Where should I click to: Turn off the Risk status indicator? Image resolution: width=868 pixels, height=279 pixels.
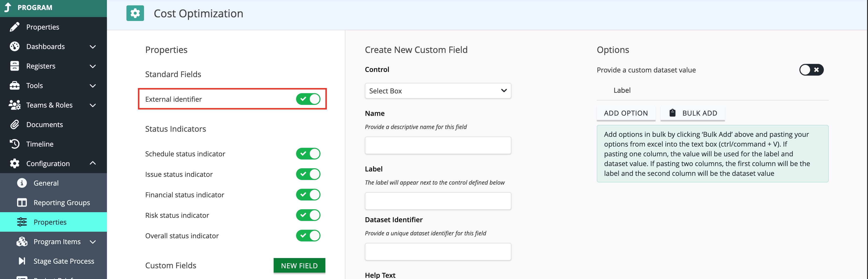308,215
